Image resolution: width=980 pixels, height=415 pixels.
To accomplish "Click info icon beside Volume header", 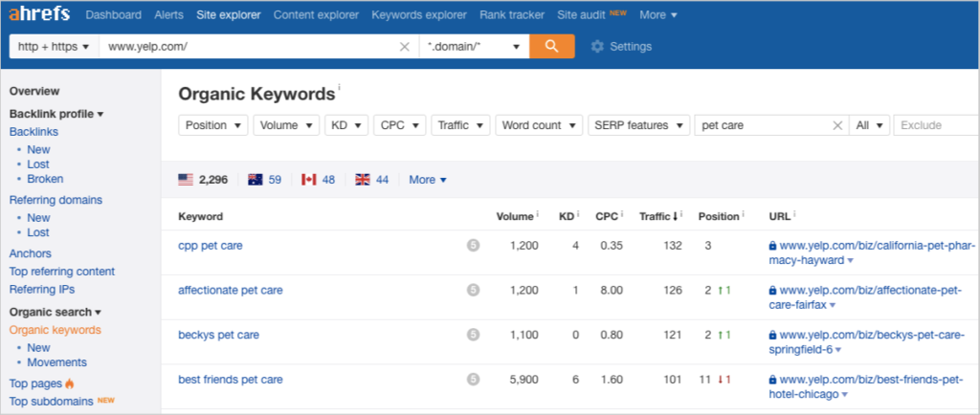I will pos(538,215).
